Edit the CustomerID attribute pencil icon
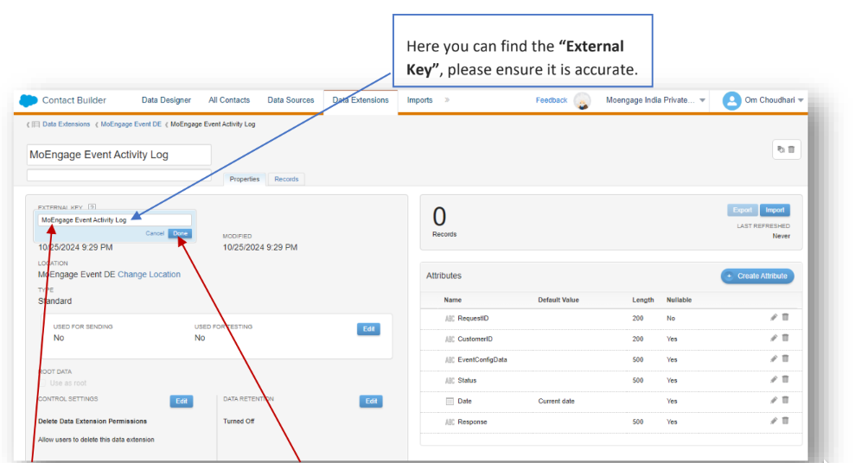 [x=774, y=338]
